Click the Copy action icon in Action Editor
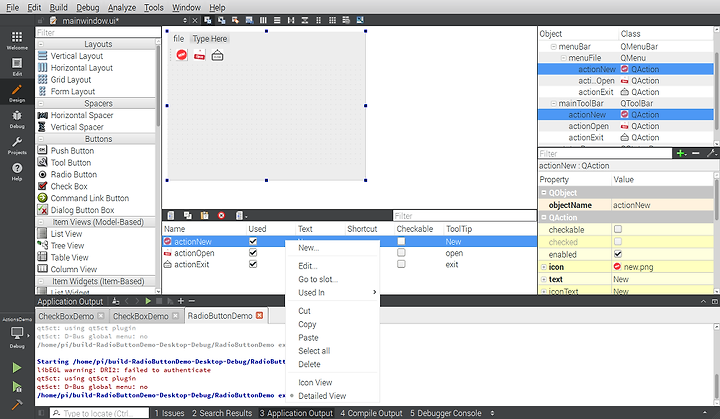Image resolution: width=720 pixels, height=419 pixels. [x=187, y=215]
